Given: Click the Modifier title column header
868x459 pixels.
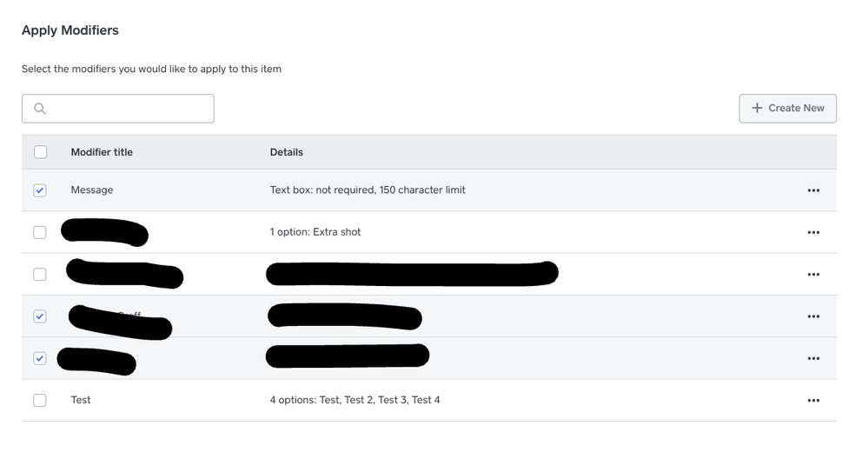Looking at the screenshot, I should [102, 152].
